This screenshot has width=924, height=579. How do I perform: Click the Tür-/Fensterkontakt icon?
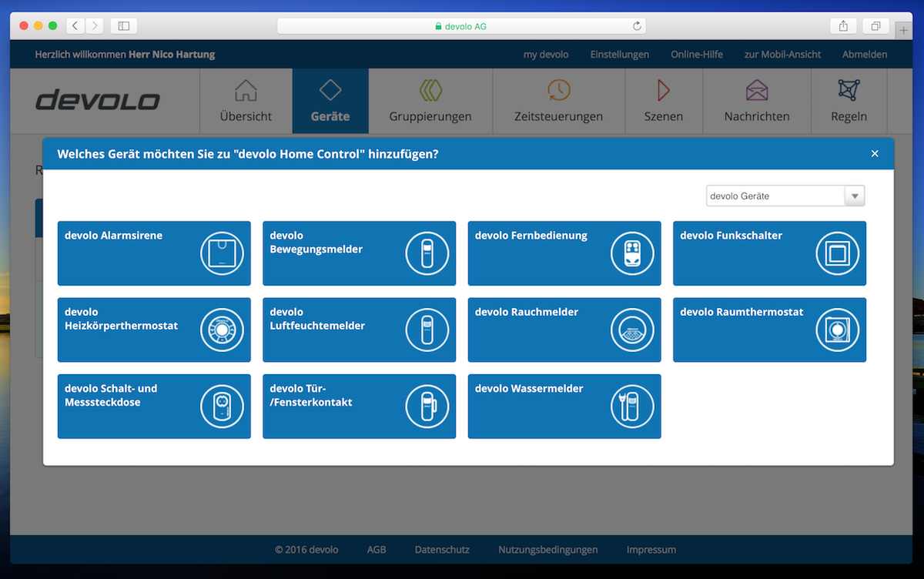427,407
